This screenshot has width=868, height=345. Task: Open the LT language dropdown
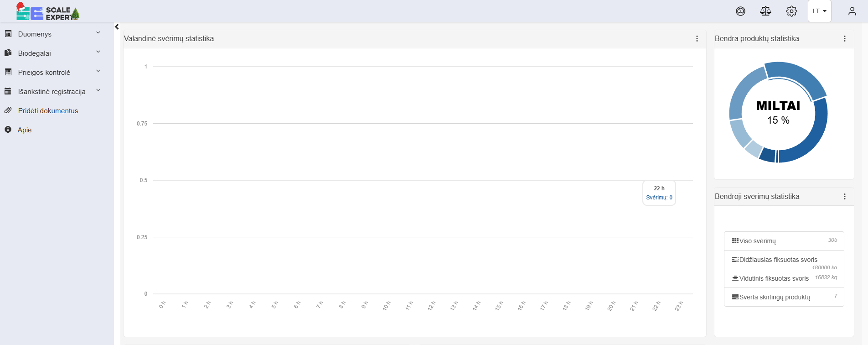click(819, 11)
